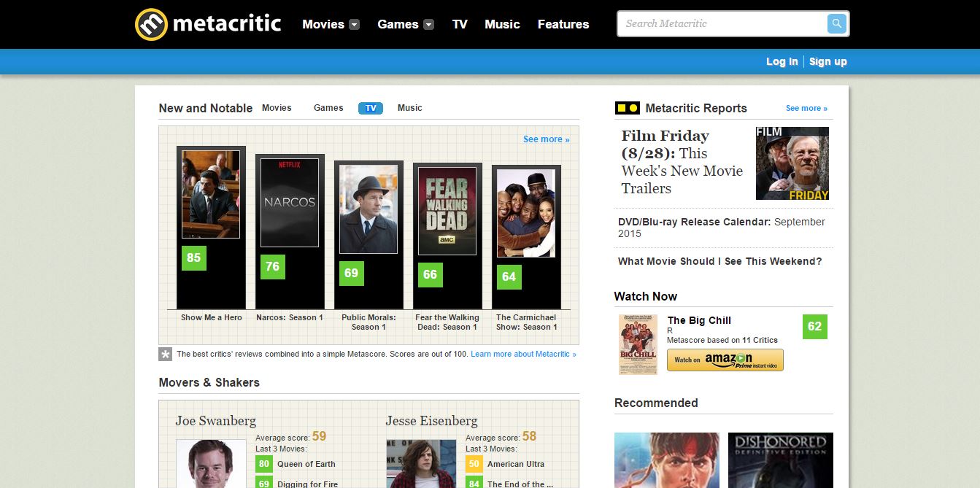Click the search magnifier button
The height and width of the screenshot is (488, 980).
pyautogui.click(x=837, y=23)
